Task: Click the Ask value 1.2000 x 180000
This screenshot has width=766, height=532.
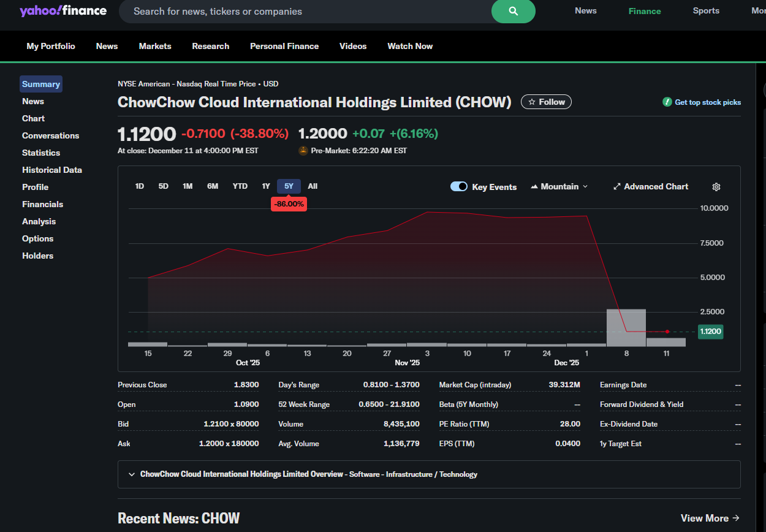Action: [229, 444]
